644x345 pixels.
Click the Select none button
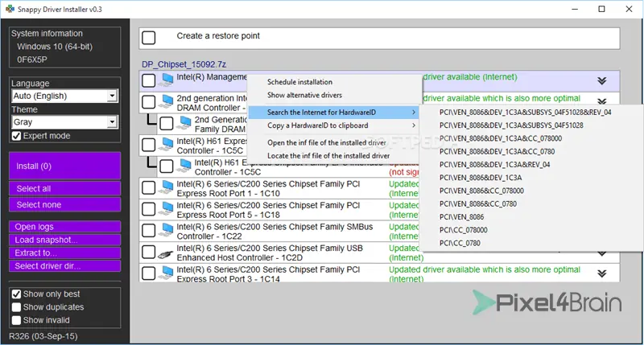pos(65,204)
